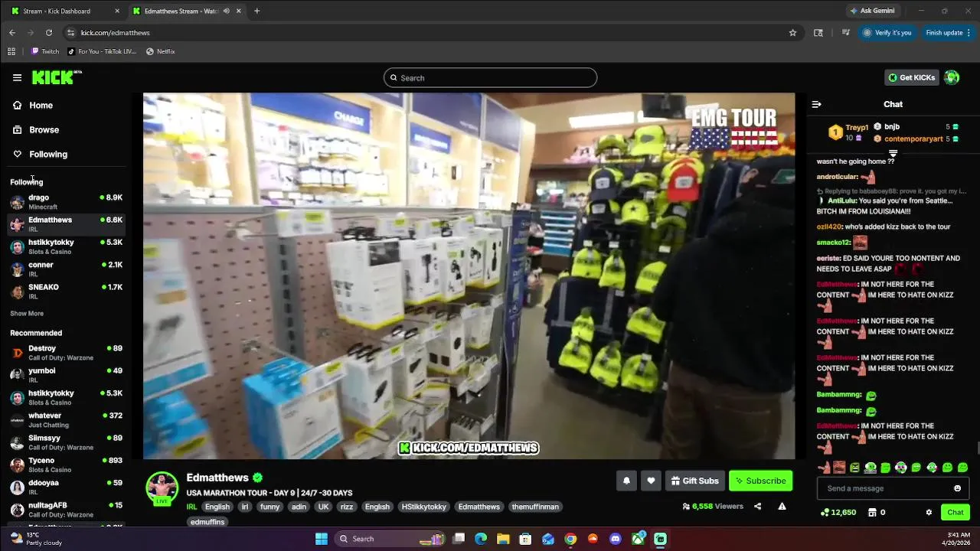The height and width of the screenshot is (551, 980).
Task: Open recommended channel Slimssyy
Action: click(66, 442)
